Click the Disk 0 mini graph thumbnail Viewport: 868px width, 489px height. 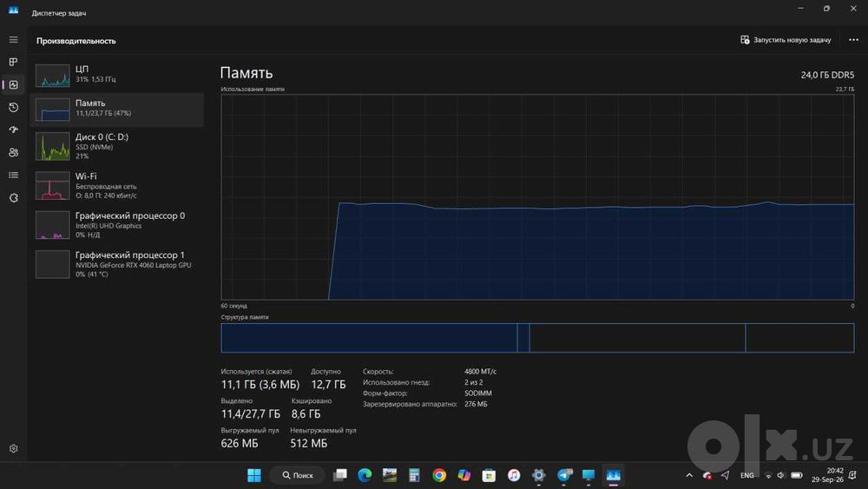(x=53, y=146)
